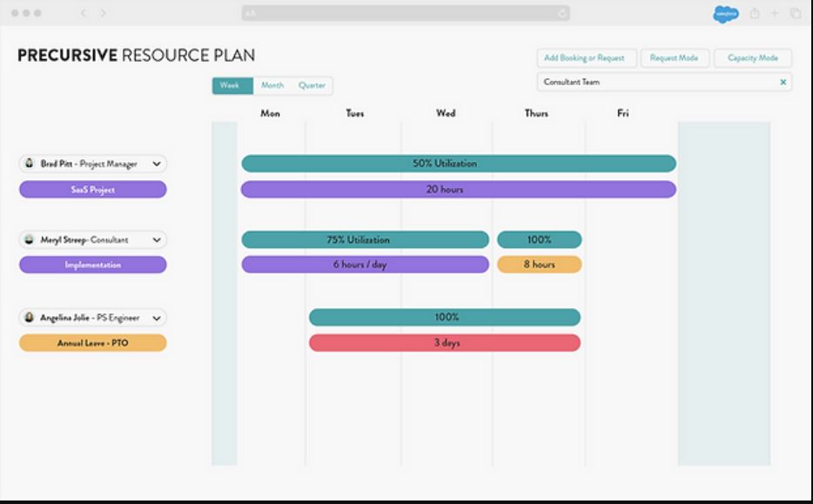The width and height of the screenshot is (813, 504).
Task: Click the Precursive Resource Plan title
Action: [137, 56]
